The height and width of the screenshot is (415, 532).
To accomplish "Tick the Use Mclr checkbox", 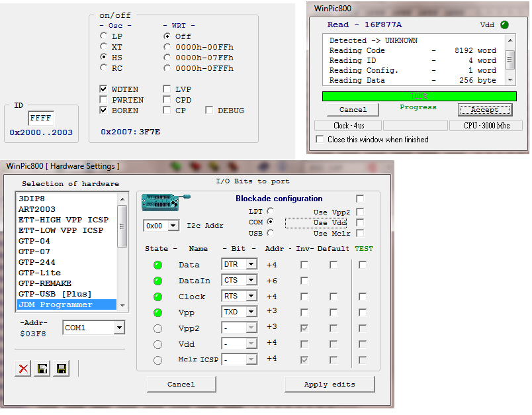I will 360,233.
